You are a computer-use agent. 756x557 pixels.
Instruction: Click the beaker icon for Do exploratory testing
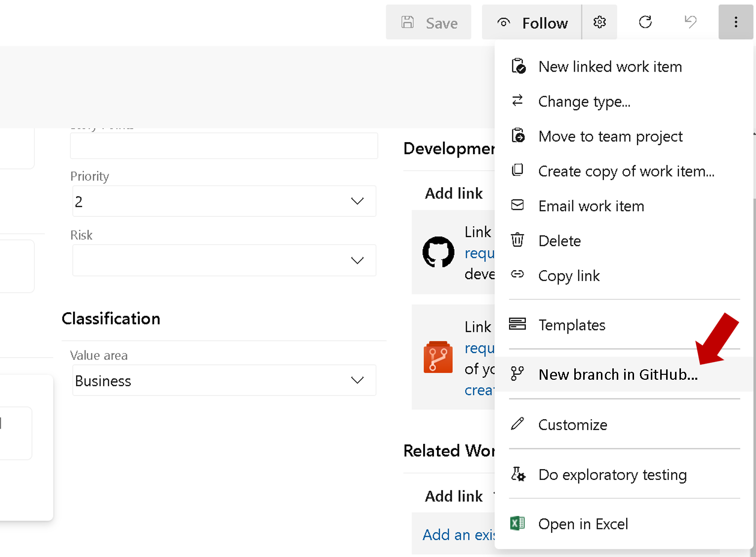pyautogui.click(x=517, y=474)
